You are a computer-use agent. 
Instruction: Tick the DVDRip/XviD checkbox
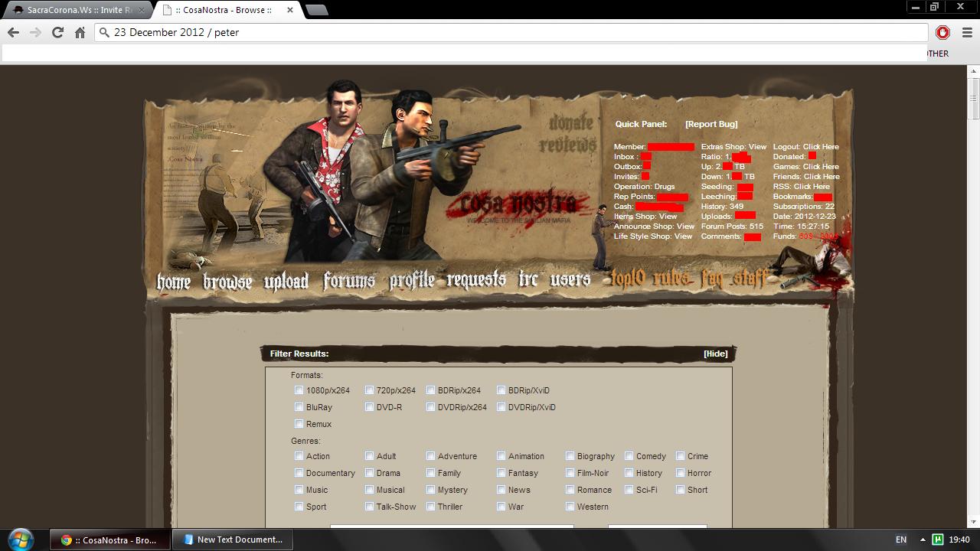pos(501,407)
